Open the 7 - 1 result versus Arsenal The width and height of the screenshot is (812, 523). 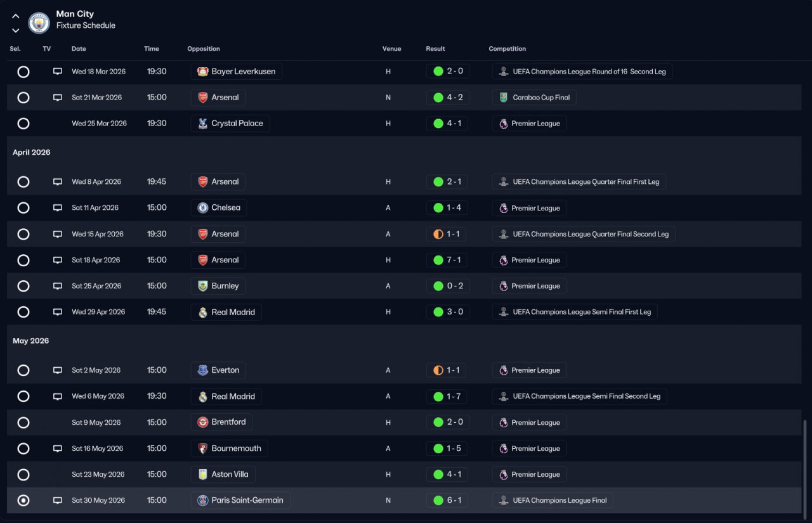click(447, 260)
